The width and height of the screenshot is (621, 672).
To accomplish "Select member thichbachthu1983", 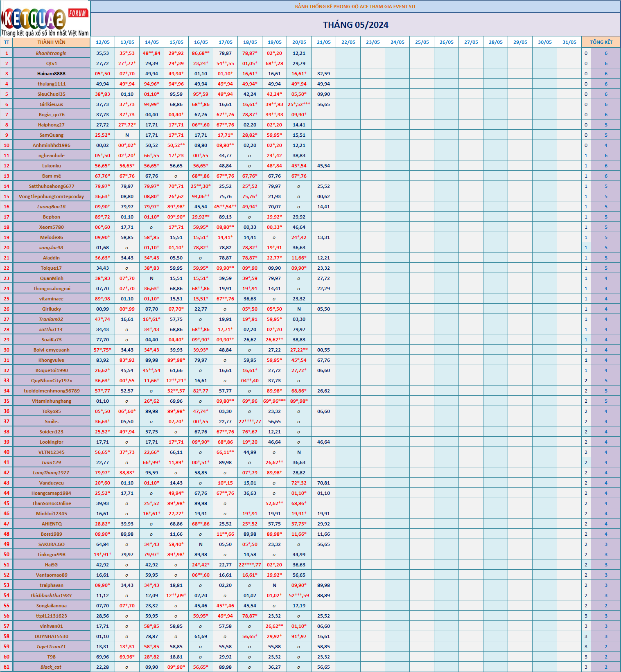I will tap(51, 595).
